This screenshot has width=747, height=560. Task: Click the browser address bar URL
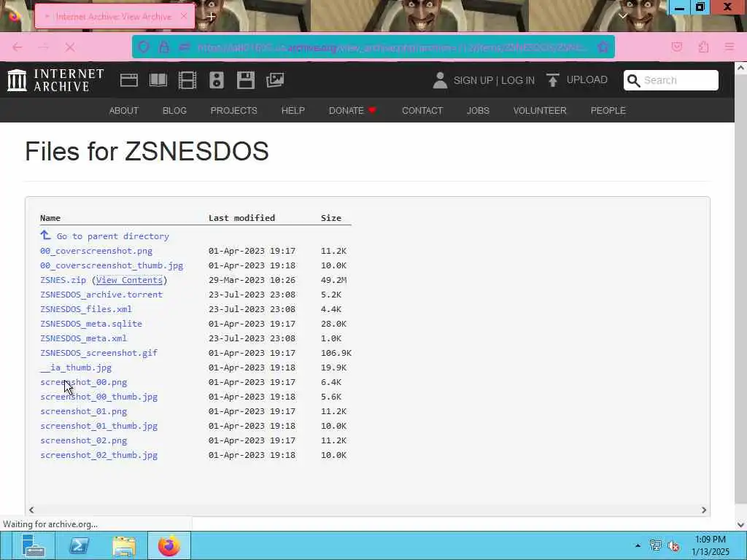pyautogui.click(x=392, y=47)
